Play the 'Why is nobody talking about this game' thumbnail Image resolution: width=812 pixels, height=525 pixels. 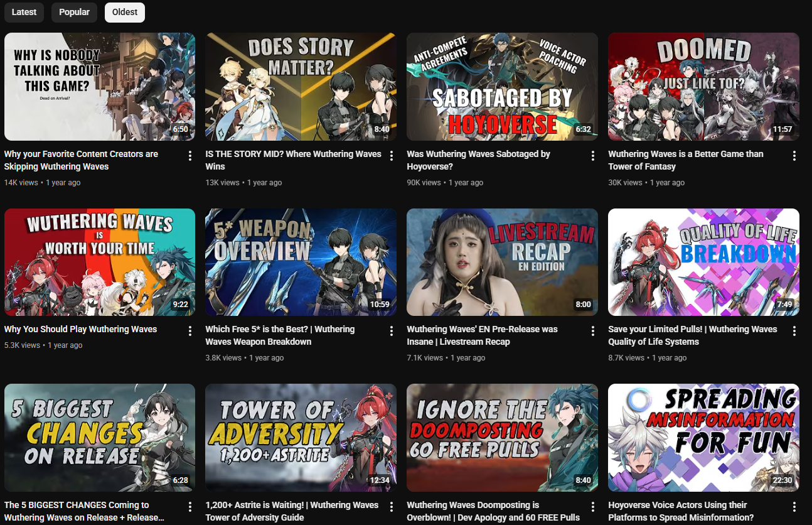(100, 87)
